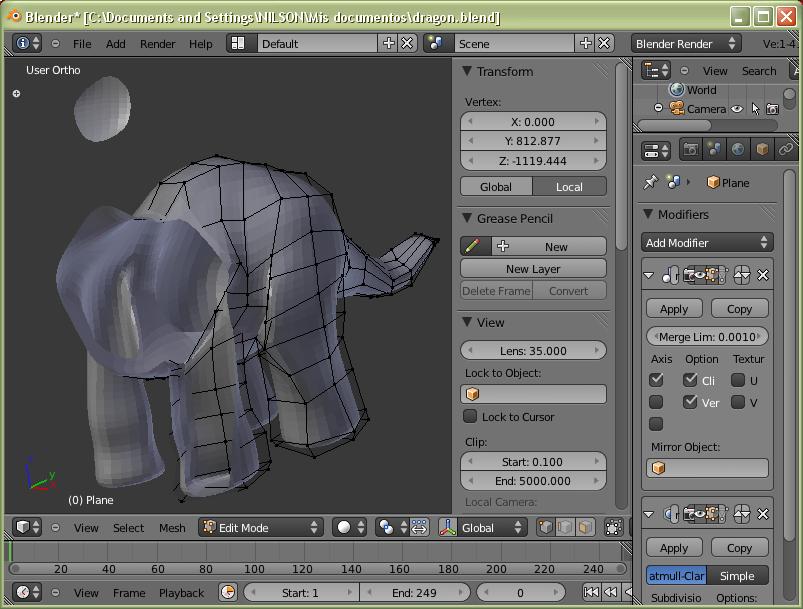Click the Grease Pencil draw pencil icon
Image resolution: width=803 pixels, height=609 pixels.
(473, 246)
